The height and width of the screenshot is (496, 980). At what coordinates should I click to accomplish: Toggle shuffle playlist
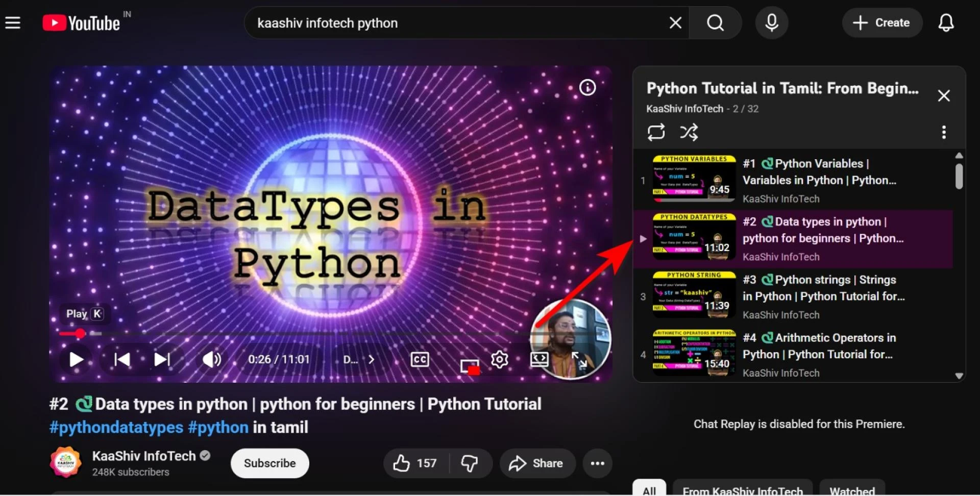(x=689, y=132)
